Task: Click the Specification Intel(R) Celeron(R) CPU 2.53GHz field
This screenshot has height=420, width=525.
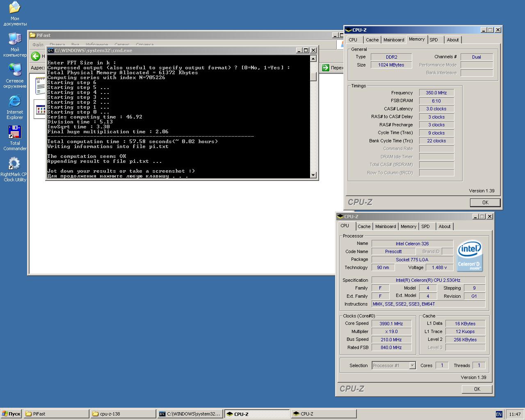Action: (428, 280)
